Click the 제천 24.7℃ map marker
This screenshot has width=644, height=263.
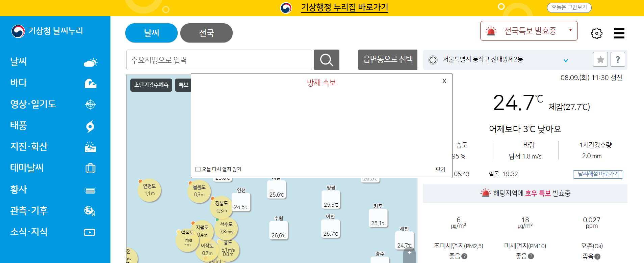pyautogui.click(x=404, y=240)
